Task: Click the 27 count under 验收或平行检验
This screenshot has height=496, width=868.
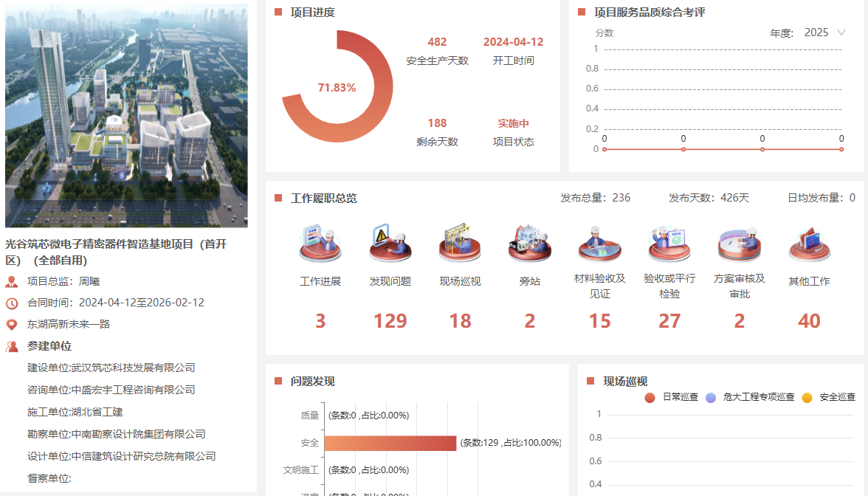Action: pyautogui.click(x=669, y=321)
